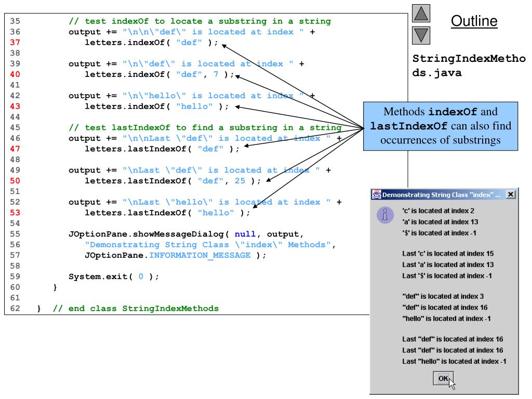
Task: Select the output line '"def" is located at index 3'
Action: click(x=443, y=296)
